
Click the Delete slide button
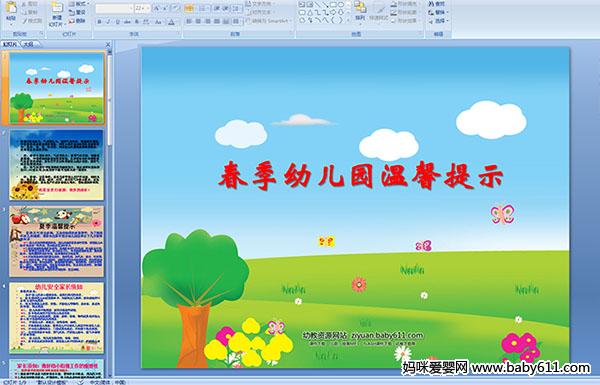point(78,21)
